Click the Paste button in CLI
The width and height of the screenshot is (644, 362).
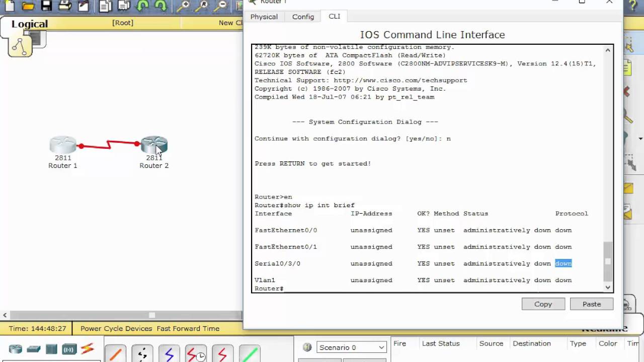pos(592,304)
